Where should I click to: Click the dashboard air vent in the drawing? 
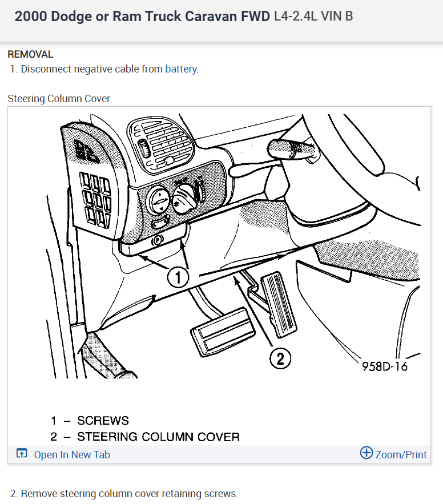pos(162,146)
